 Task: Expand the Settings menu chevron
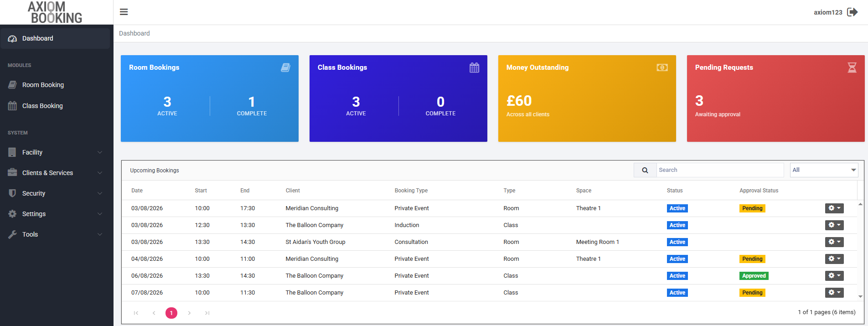(100, 214)
